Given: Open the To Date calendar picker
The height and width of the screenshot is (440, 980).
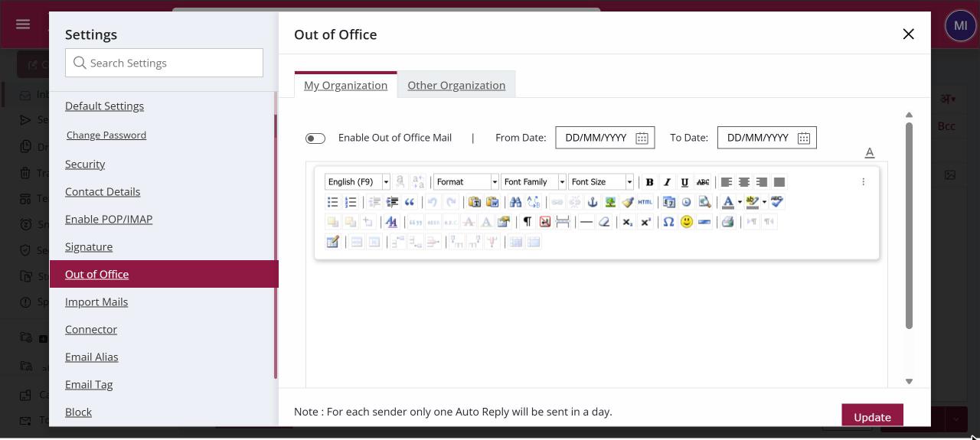Looking at the screenshot, I should click(x=804, y=138).
